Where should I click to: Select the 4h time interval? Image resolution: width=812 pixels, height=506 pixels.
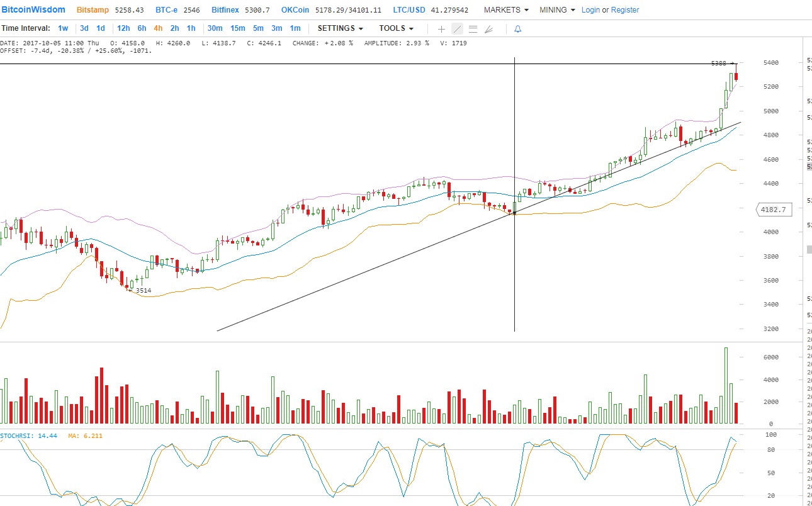158,28
